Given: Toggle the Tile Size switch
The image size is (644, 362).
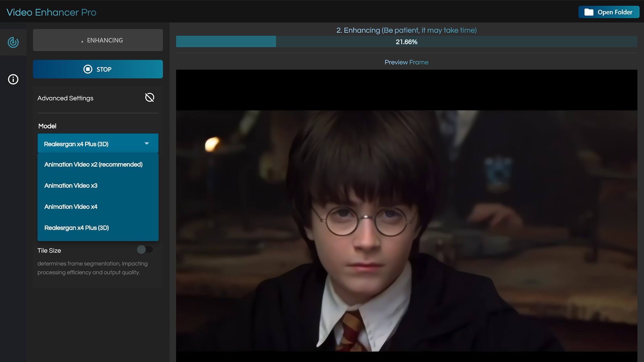Looking at the screenshot, I should [145, 250].
